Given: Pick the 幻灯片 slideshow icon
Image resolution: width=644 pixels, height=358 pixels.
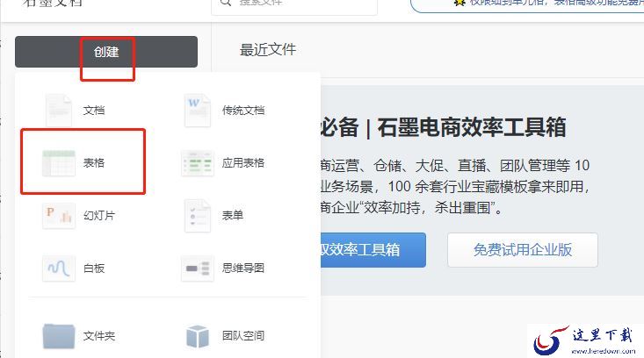Looking at the screenshot, I should pyautogui.click(x=59, y=216).
